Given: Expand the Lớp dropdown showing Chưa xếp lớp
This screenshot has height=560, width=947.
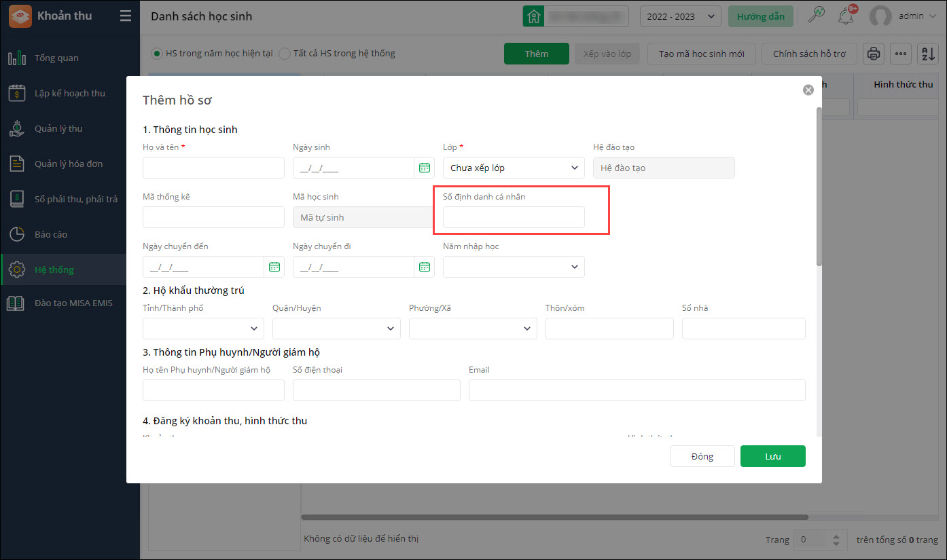Looking at the screenshot, I should coord(513,168).
